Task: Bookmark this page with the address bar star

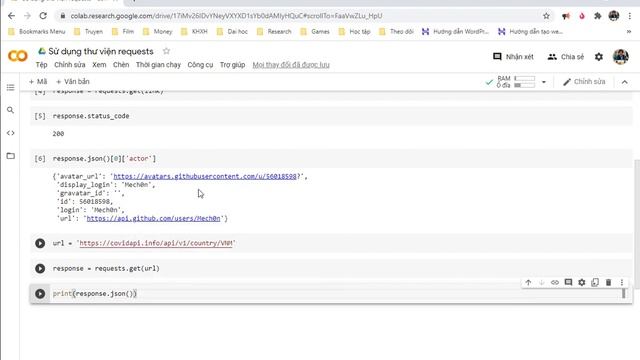Action: pos(546,16)
